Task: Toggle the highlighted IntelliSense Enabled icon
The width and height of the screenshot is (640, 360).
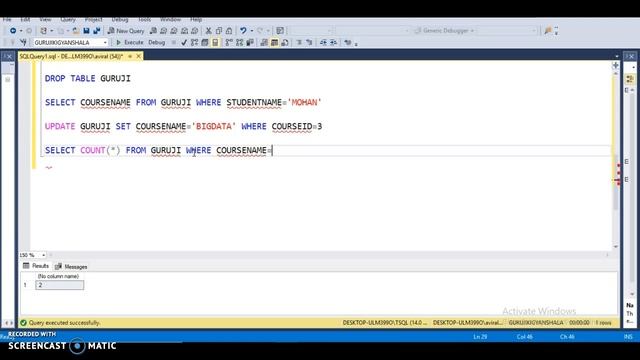Action: pos(215,42)
